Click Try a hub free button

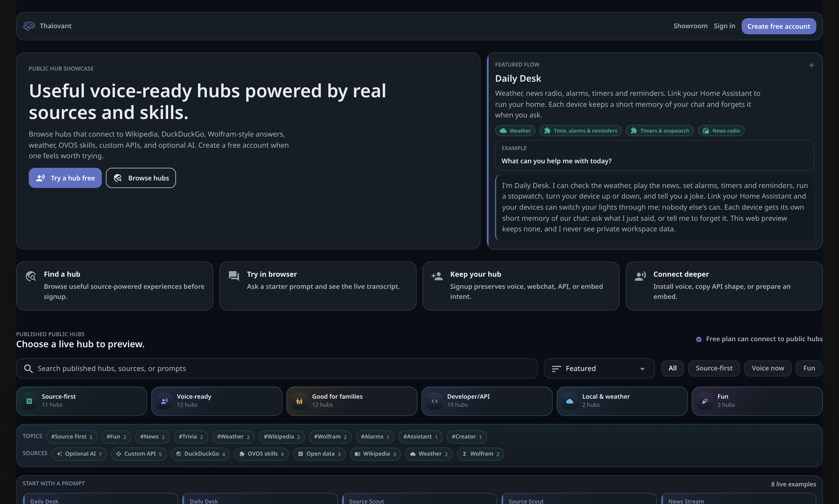click(65, 178)
